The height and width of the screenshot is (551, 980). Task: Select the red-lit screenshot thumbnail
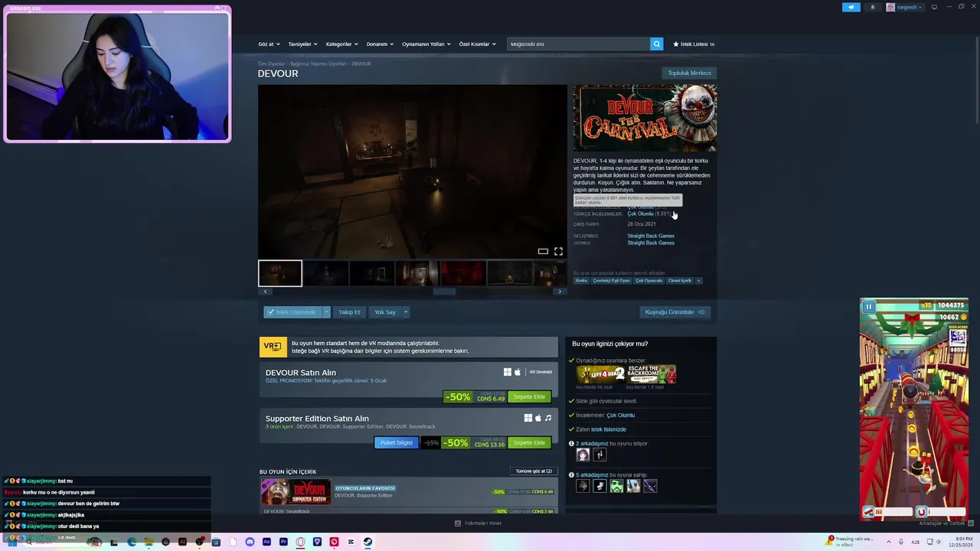click(x=463, y=273)
